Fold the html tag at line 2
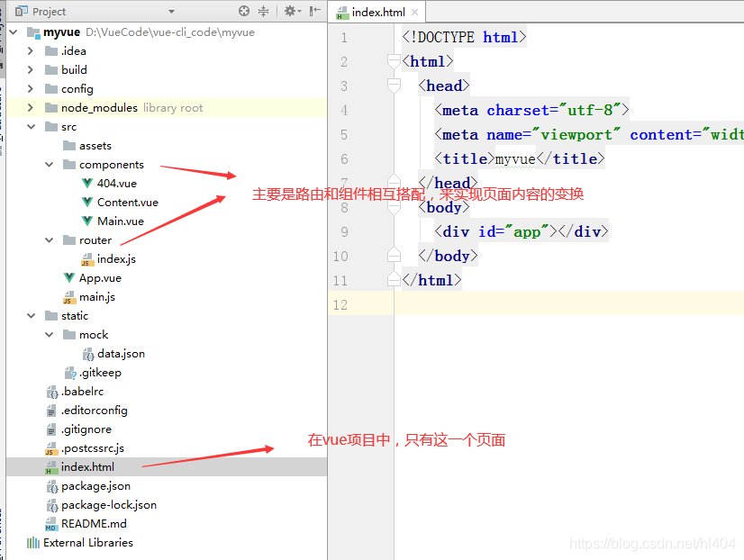 [394, 61]
